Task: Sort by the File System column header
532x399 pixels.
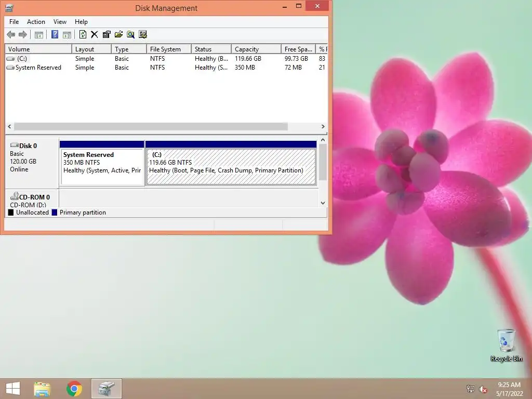Action: point(169,49)
